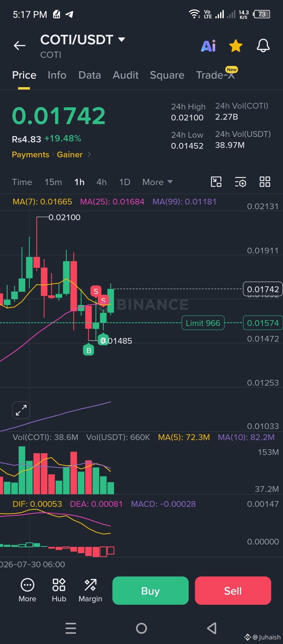Tap the large 0.01742 price
The height and width of the screenshot is (644, 283).
tap(59, 116)
